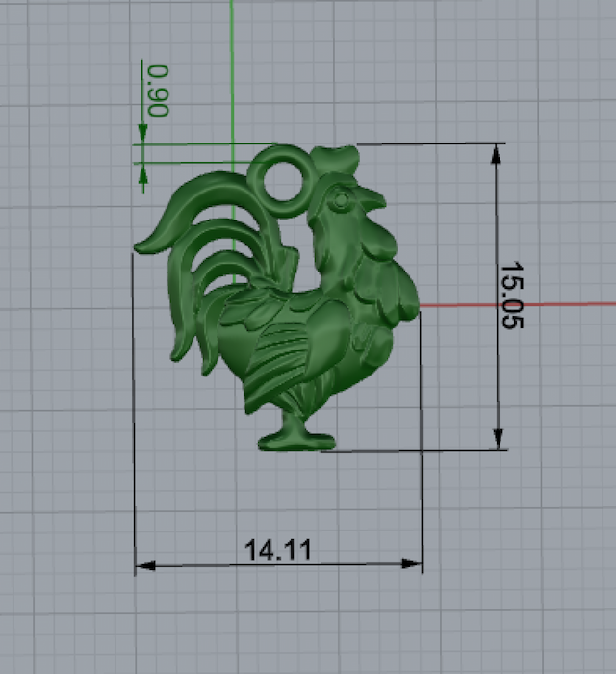Click the rooster's leg above the base
Image resolution: width=616 pixels, height=674 pixels.
point(295,425)
